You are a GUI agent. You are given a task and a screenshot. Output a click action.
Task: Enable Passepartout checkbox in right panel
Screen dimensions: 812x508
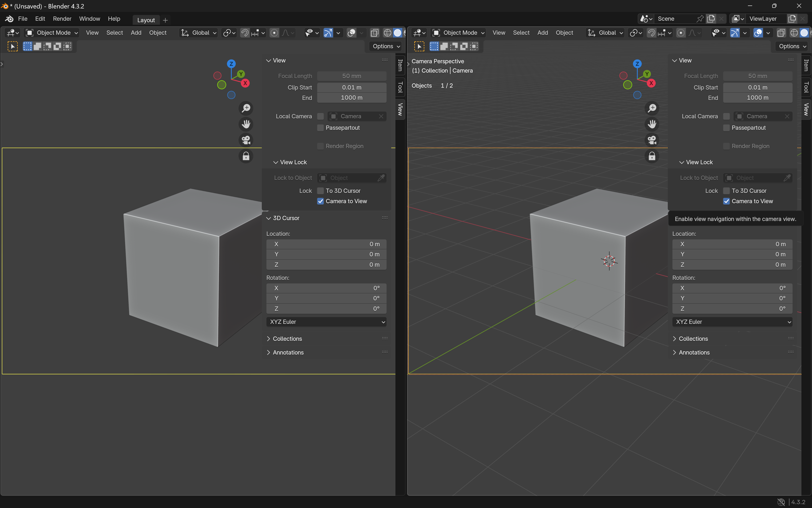tap(726, 128)
